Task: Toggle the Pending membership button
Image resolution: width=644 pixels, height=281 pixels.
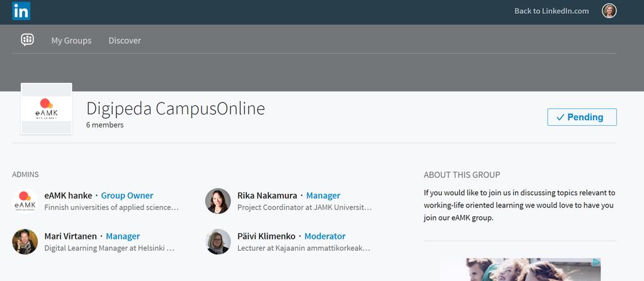Action: (582, 118)
